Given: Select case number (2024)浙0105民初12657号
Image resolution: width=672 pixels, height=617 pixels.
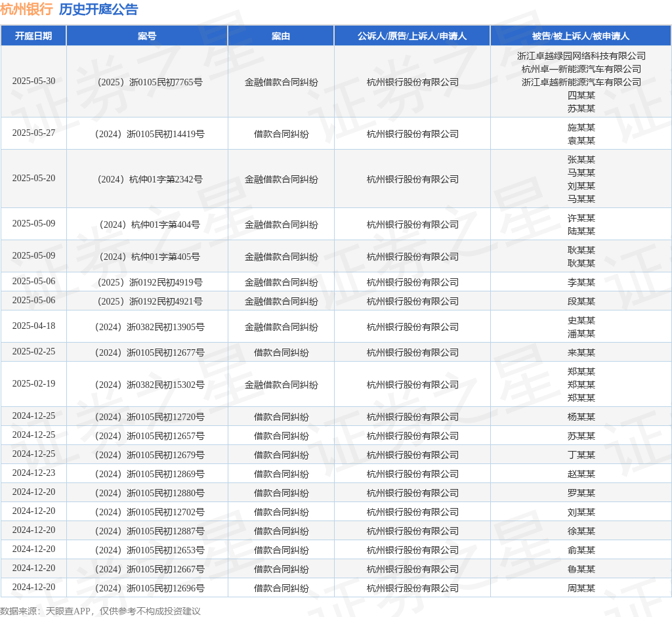Looking at the screenshot, I should tap(150, 436).
